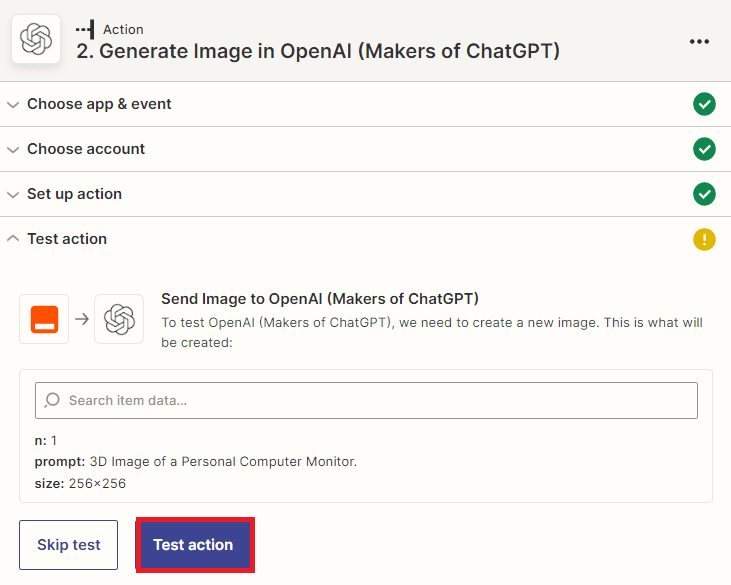Open the Set up action section label
Viewport: 731px width, 585px height.
click(x=74, y=194)
